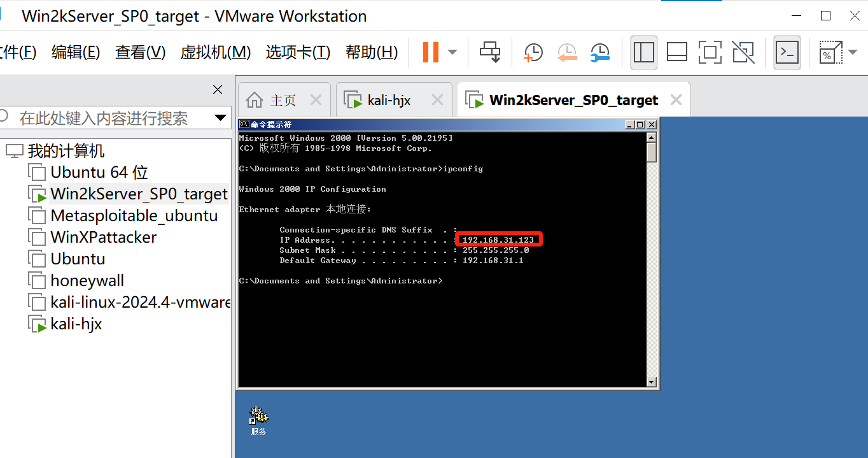Select Metasploitable_ubuntu virtual machine
The image size is (868, 458).
pos(134,215)
